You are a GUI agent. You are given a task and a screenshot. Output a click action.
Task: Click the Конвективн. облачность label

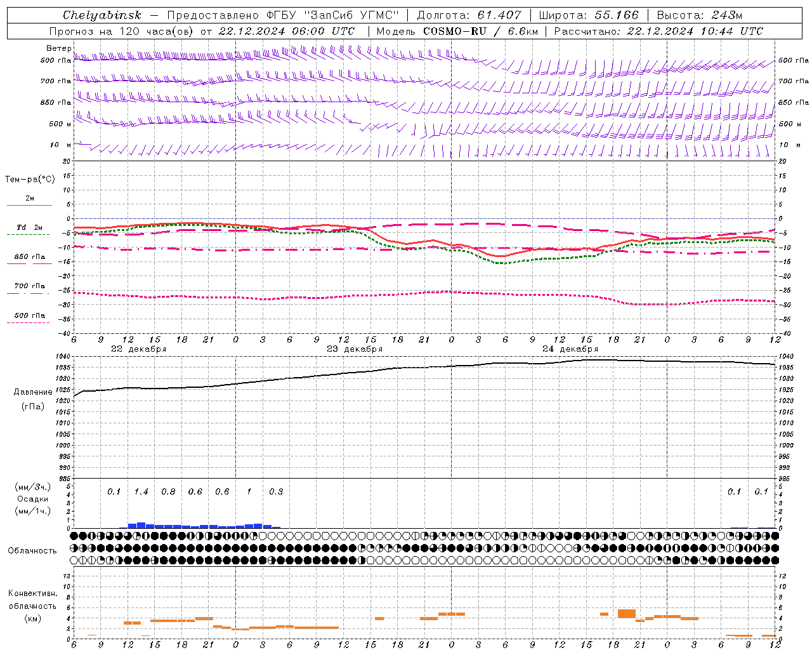(x=32, y=599)
